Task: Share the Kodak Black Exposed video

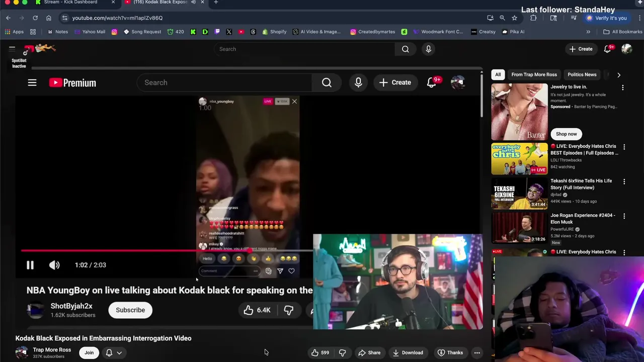Action: [369, 352]
